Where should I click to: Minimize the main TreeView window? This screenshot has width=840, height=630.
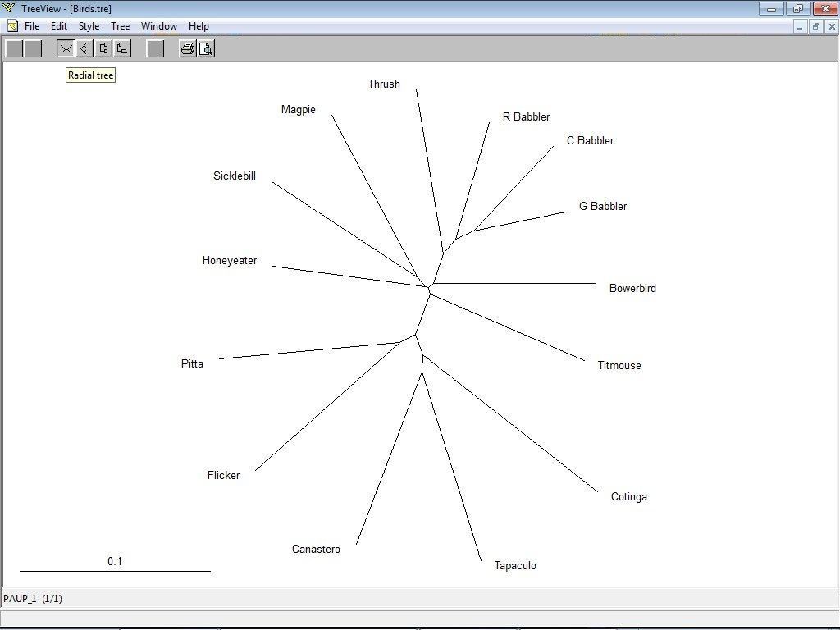[x=771, y=8]
